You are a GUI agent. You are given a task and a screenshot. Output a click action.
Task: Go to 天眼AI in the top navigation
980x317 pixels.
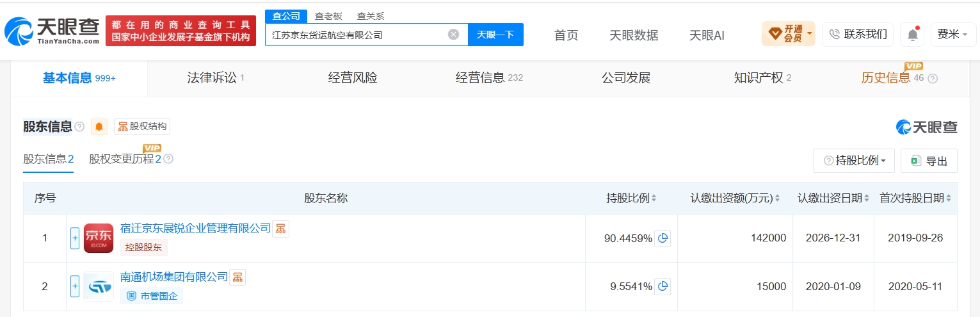707,35
